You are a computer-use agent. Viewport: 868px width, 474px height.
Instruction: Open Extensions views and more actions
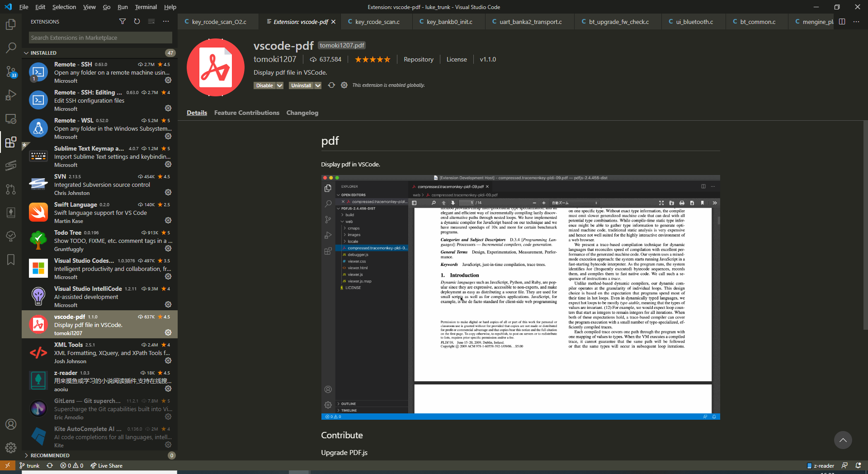pos(166,21)
